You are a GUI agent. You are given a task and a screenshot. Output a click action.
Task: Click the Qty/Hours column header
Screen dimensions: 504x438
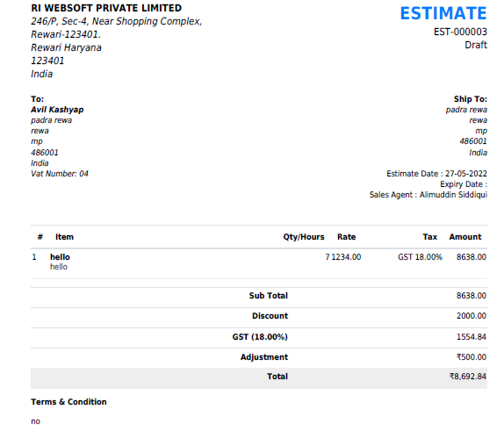coord(304,237)
